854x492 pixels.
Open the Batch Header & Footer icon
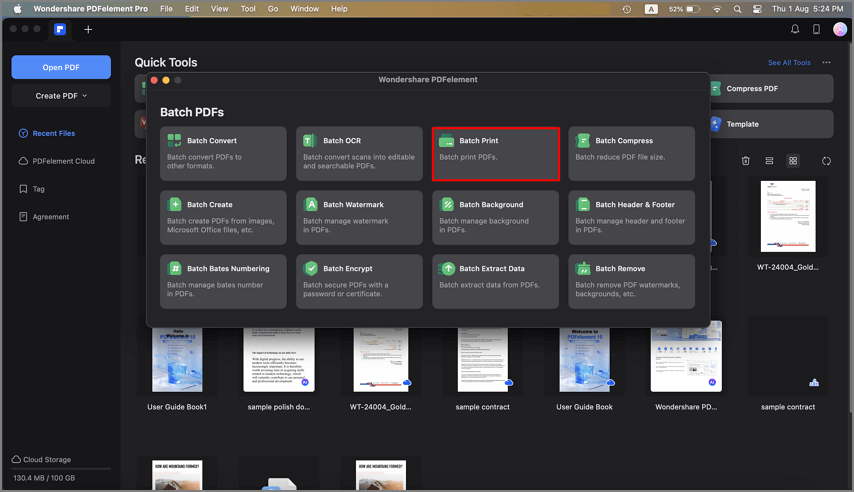[583, 204]
